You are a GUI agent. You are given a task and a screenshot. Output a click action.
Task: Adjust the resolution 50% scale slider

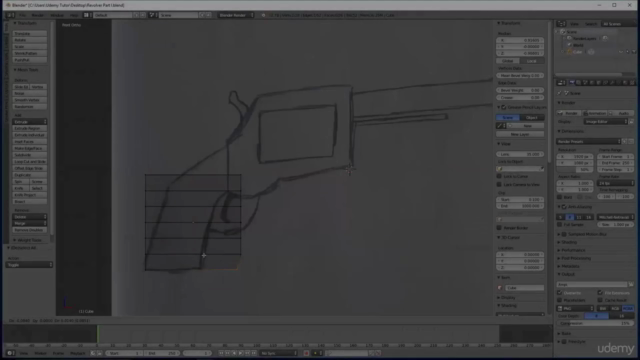(575, 169)
